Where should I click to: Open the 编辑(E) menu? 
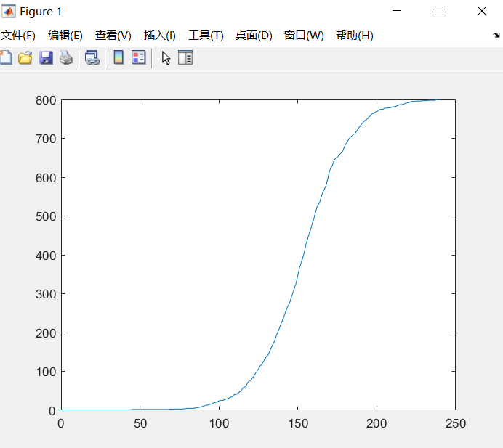[65, 36]
